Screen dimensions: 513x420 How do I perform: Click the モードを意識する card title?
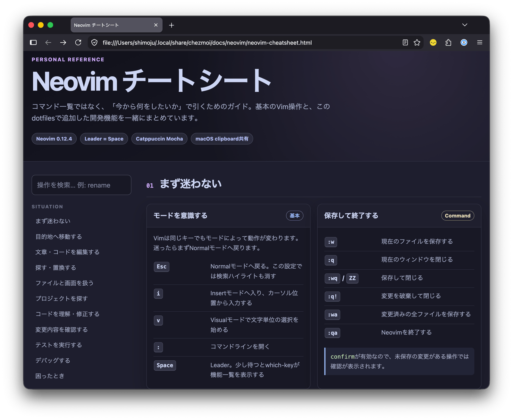pyautogui.click(x=181, y=215)
